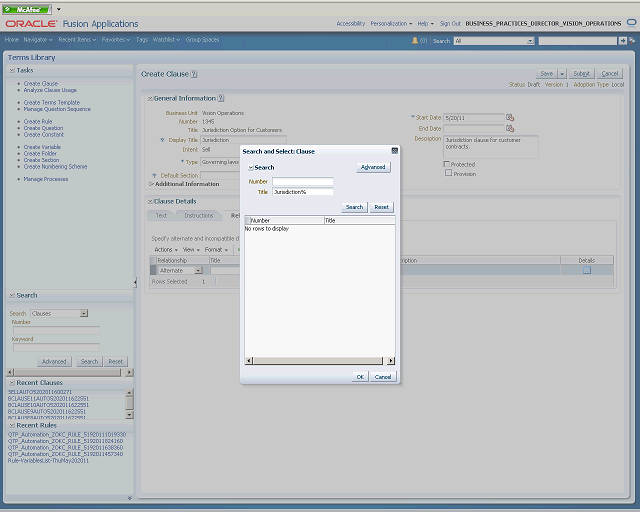640x512 pixels.
Task: Open the Format menu in relationships table
Action: tap(216, 249)
